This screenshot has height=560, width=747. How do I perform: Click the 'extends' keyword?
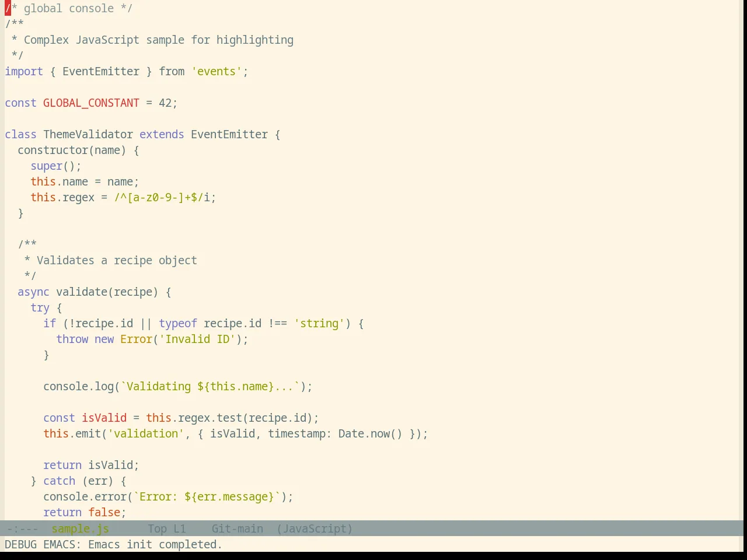(162, 134)
